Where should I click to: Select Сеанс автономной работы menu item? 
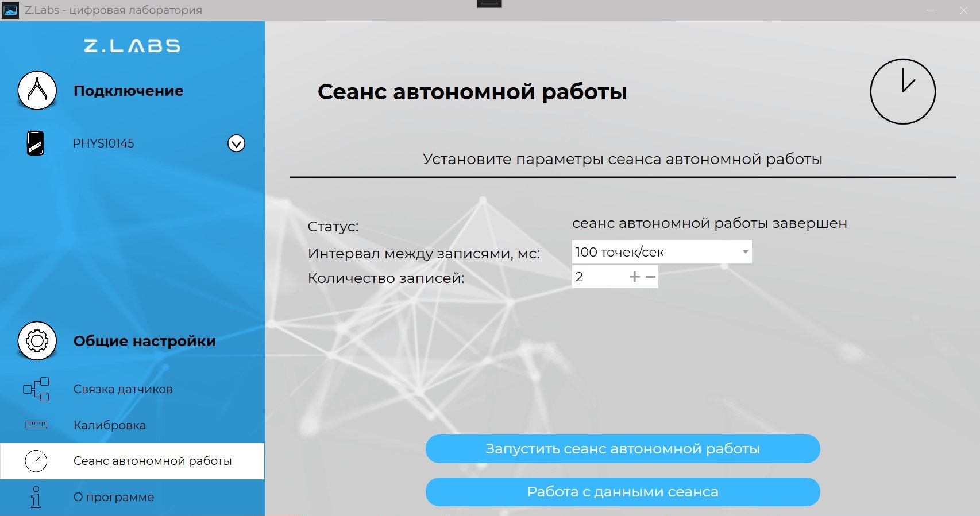[132, 461]
